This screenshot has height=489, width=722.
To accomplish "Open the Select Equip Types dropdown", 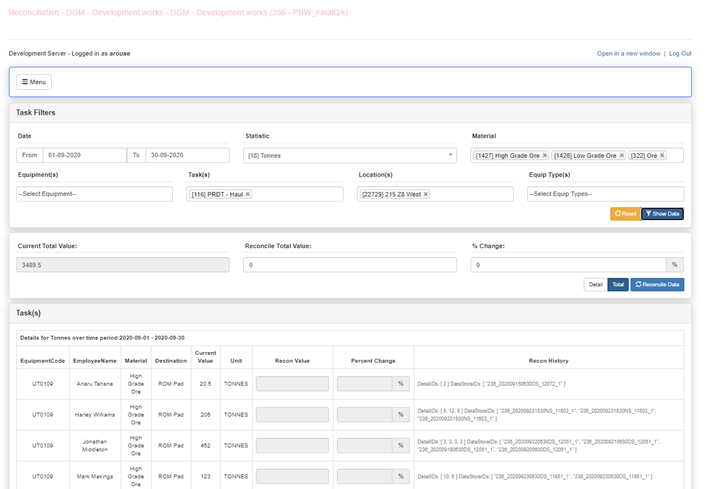I will pos(605,194).
